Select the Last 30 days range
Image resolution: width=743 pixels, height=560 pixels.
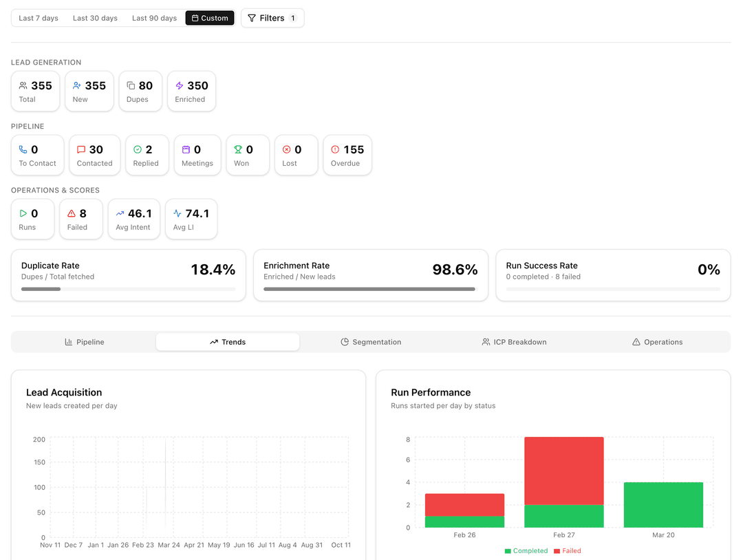pyautogui.click(x=95, y=18)
